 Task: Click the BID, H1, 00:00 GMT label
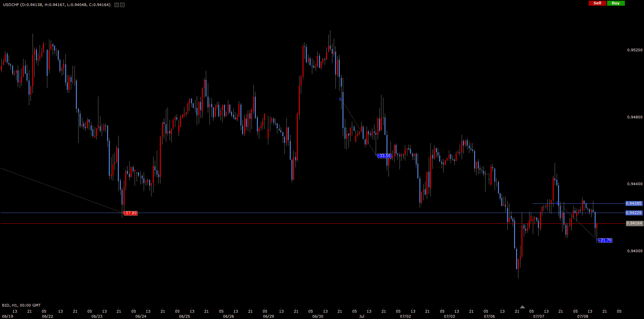21,305
